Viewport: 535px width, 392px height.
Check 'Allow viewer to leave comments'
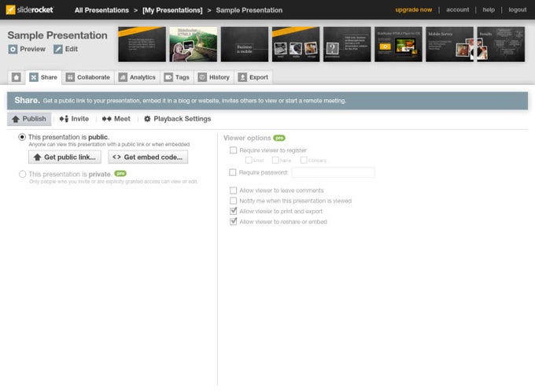coord(233,190)
